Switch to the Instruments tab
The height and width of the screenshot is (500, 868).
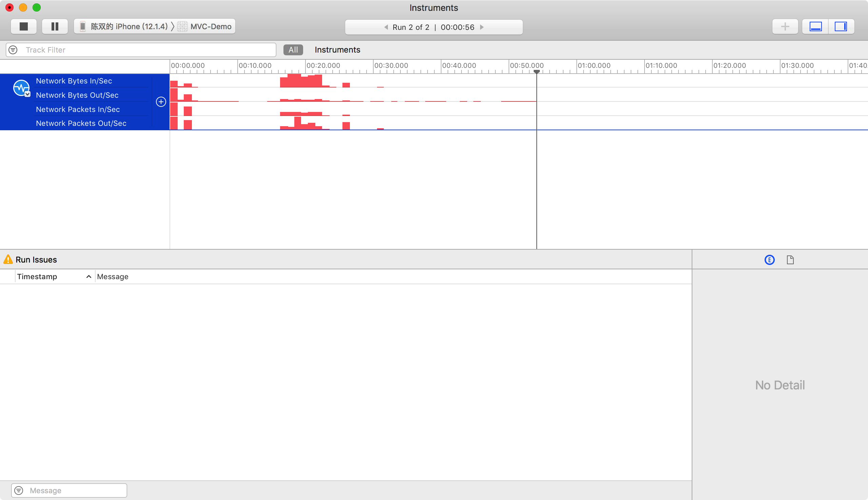[x=337, y=50]
